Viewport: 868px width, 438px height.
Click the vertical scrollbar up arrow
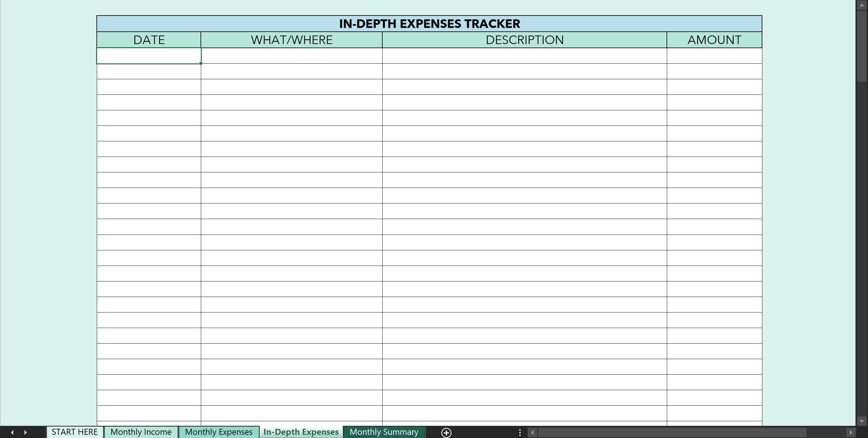click(863, 5)
